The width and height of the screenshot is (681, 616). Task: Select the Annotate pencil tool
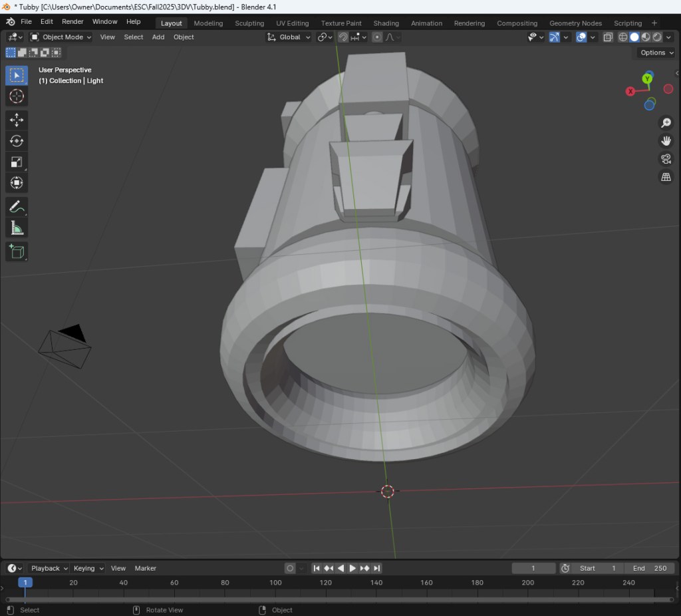17,206
